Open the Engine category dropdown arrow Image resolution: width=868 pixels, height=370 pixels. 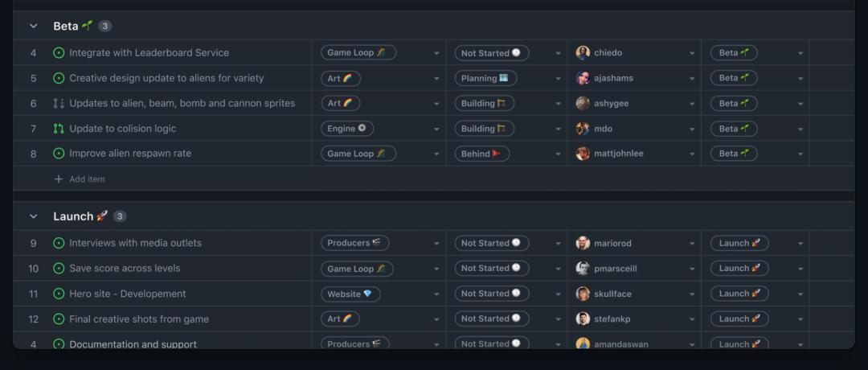click(x=436, y=129)
